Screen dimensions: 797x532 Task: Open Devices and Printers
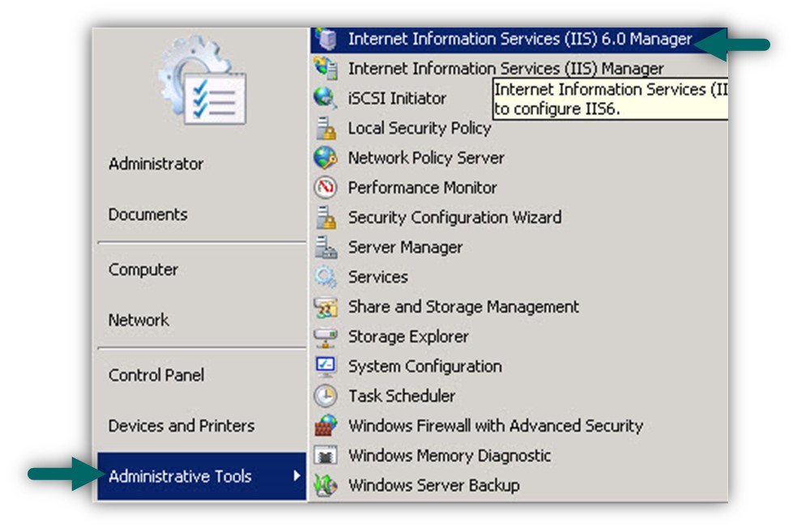coord(181,425)
